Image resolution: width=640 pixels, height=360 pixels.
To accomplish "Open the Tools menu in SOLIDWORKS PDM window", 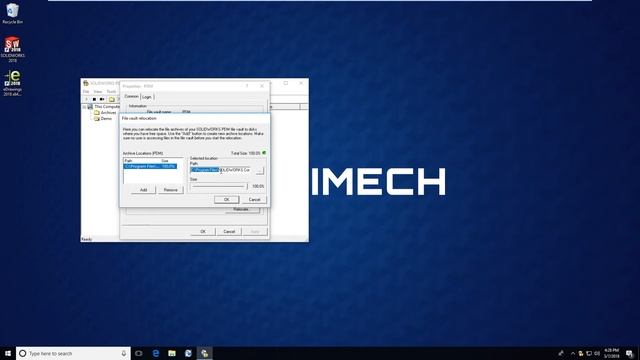I will coord(111,91).
